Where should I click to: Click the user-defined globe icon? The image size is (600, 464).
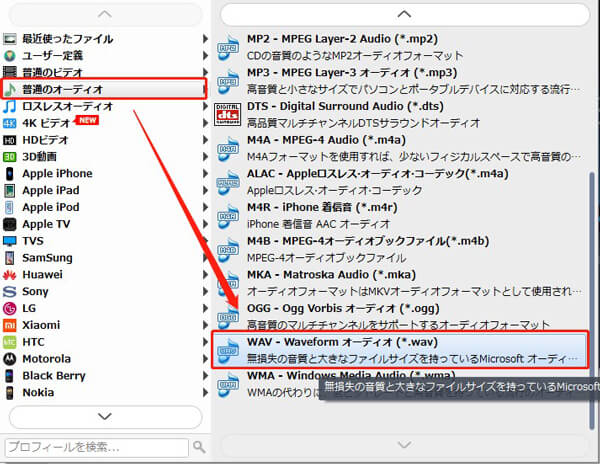10,55
